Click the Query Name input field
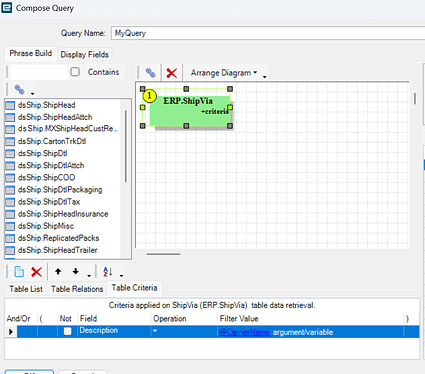The height and width of the screenshot is (374, 425). click(x=268, y=33)
